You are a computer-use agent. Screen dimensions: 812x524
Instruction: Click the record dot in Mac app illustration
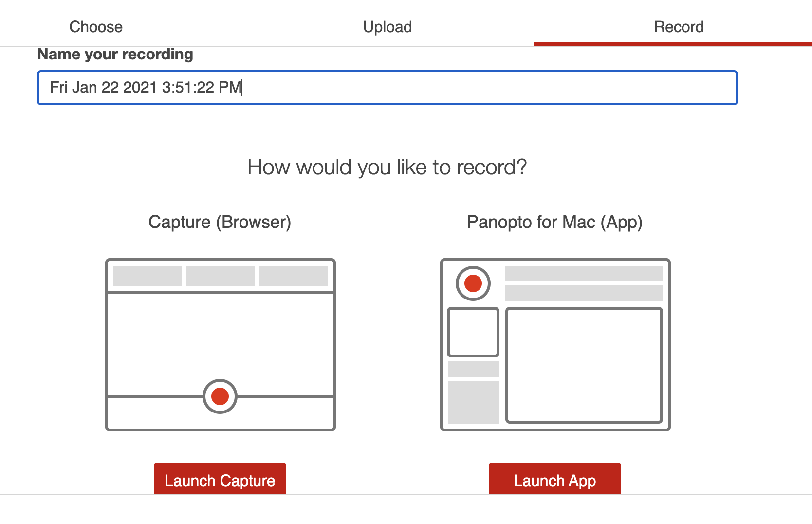tap(473, 283)
